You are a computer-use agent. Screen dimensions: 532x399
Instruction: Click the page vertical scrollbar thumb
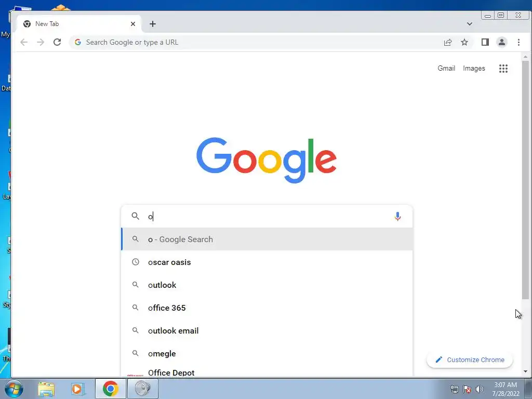coord(525,180)
